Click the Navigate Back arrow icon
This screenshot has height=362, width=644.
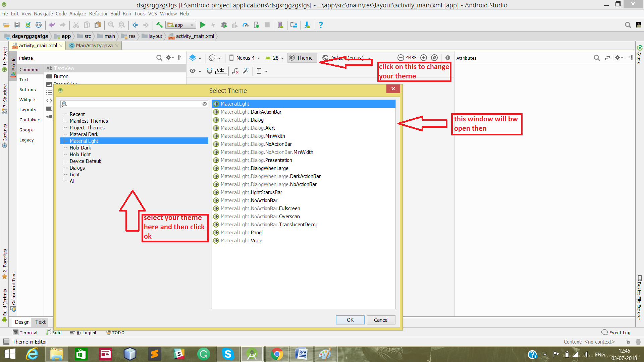coord(135,25)
